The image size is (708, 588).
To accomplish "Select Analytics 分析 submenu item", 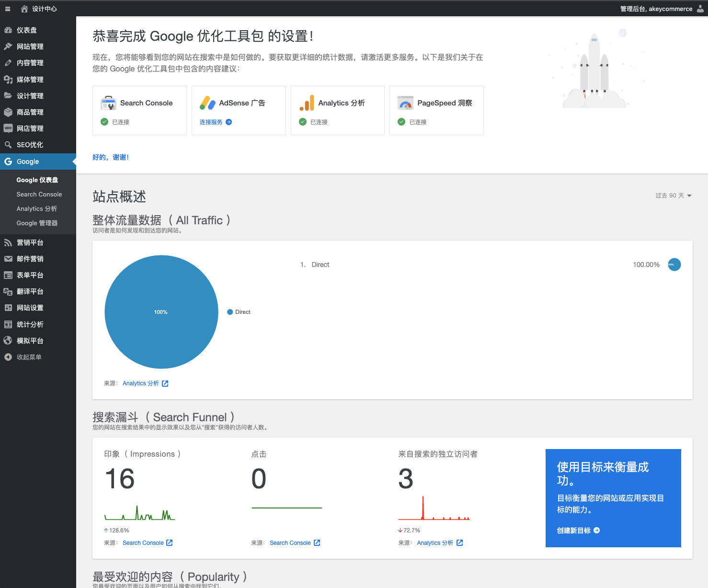I will 37,209.
